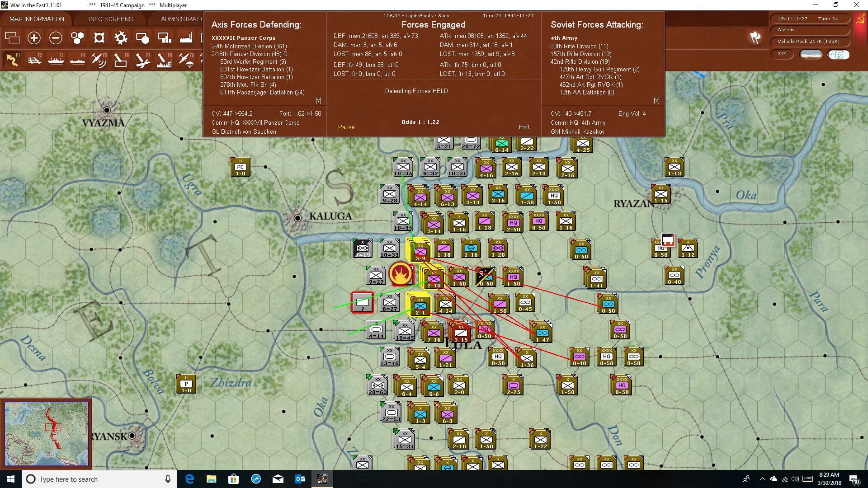Select the highlighted 2-1 Soviet unit stack
Image resolution: width=868 pixels, height=488 pixels.
pyautogui.click(x=420, y=304)
